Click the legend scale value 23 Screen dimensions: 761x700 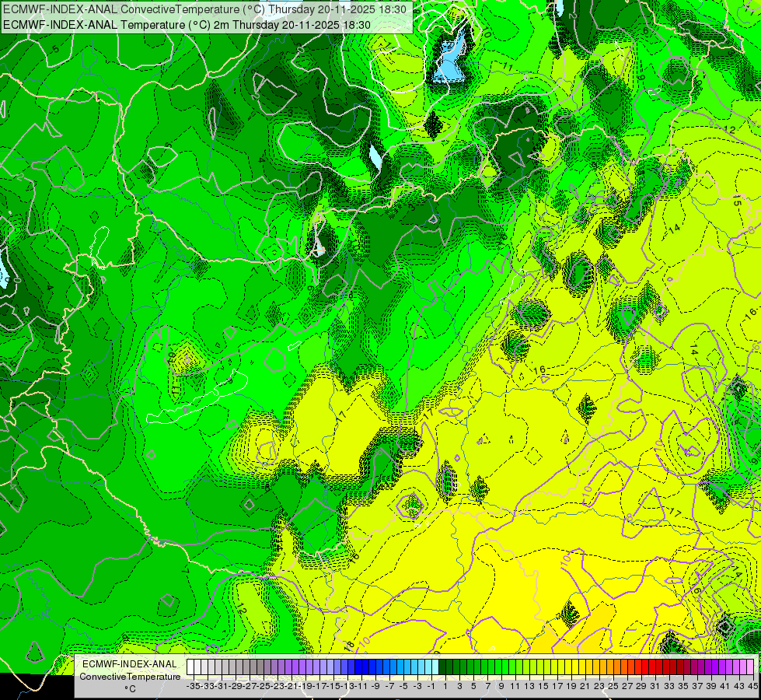tap(599, 687)
